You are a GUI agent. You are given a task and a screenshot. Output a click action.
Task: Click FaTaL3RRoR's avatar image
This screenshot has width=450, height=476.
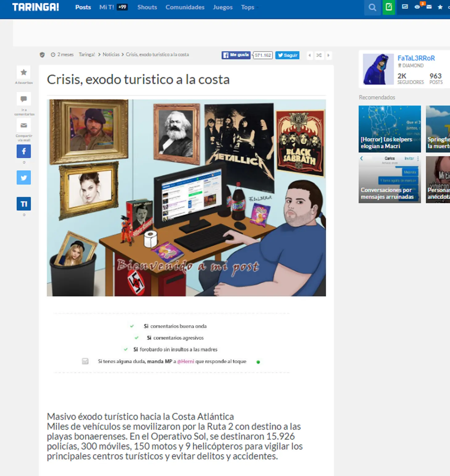click(x=378, y=69)
